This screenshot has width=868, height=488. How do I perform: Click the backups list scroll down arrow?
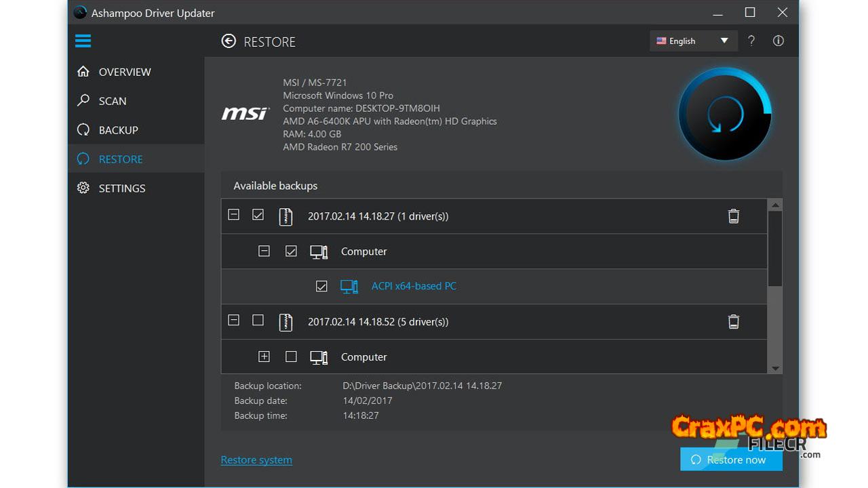[775, 368]
